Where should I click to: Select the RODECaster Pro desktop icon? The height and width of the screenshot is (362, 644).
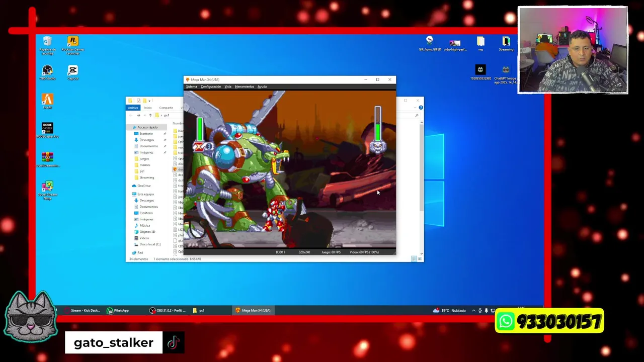pyautogui.click(x=47, y=130)
